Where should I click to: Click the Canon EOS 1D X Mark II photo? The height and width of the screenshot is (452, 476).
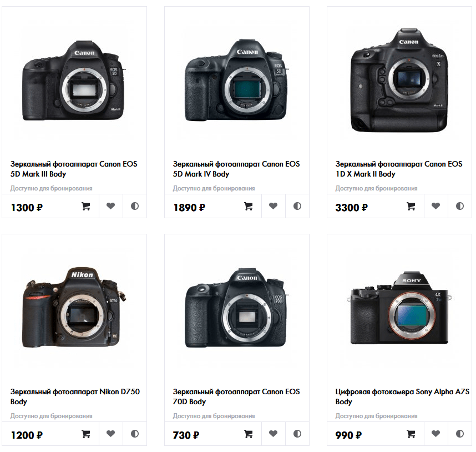pos(399,81)
